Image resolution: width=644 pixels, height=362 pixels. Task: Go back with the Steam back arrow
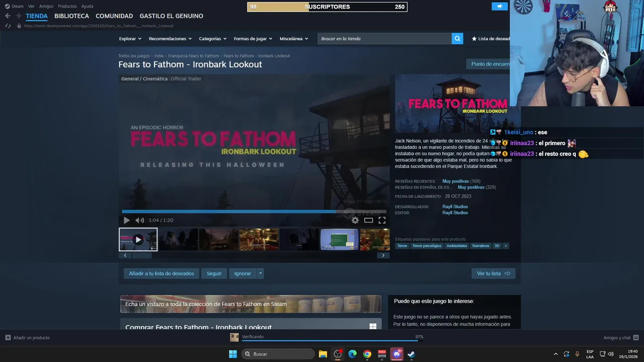pyautogui.click(x=8, y=16)
